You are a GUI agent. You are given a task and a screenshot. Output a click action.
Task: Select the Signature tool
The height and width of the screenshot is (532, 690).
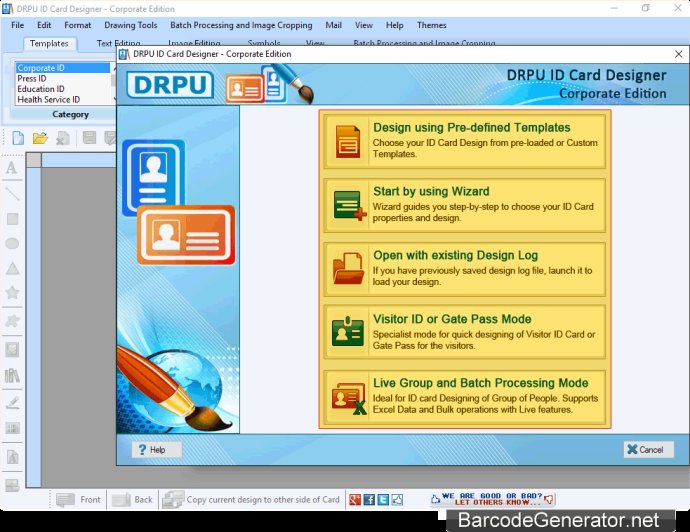click(12, 403)
